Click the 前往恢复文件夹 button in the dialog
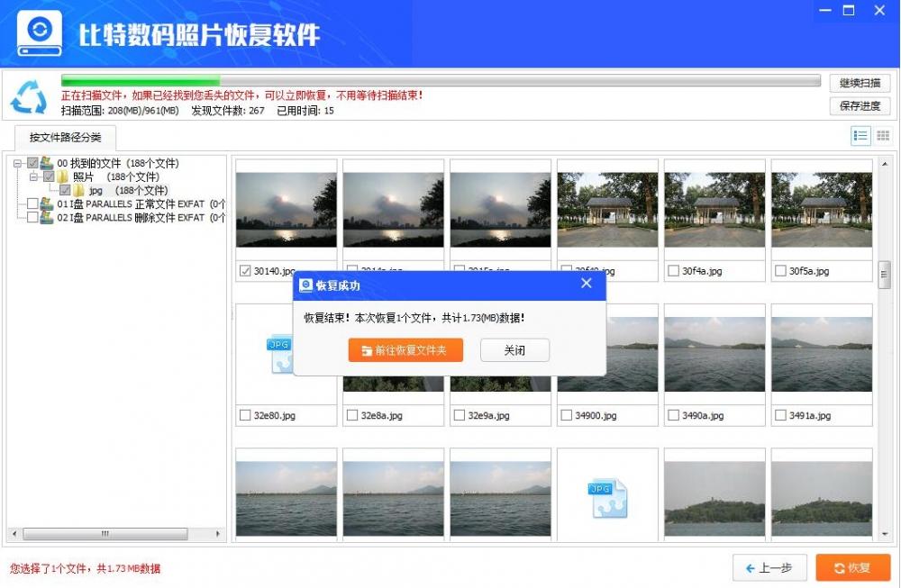 tap(405, 349)
